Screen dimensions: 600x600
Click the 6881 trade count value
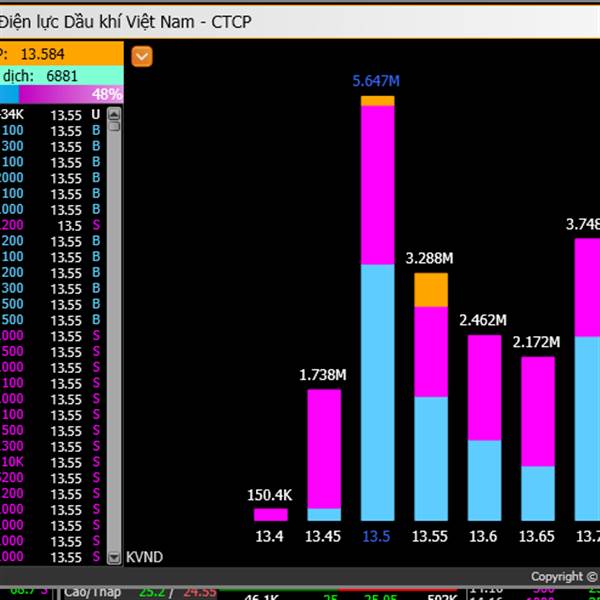click(x=62, y=76)
